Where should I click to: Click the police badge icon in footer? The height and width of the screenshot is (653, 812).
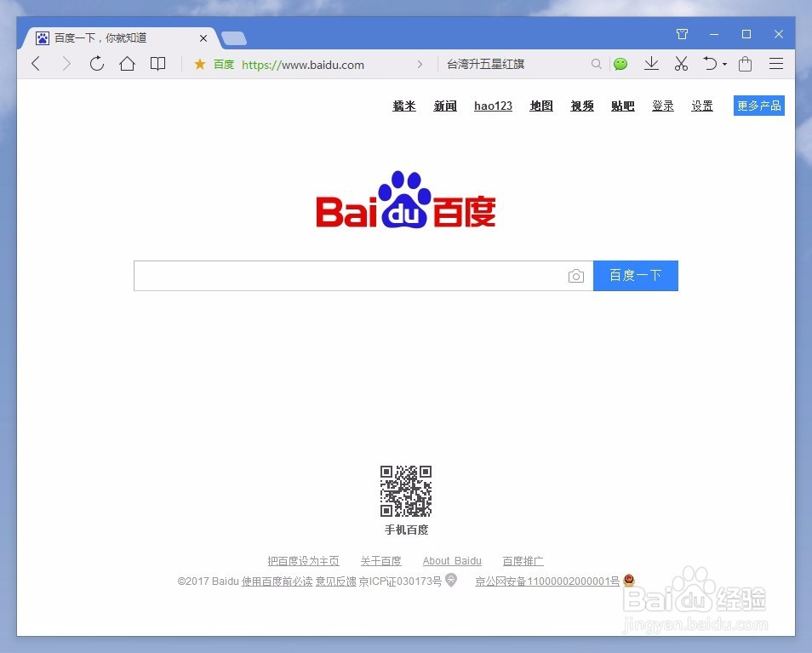629,580
